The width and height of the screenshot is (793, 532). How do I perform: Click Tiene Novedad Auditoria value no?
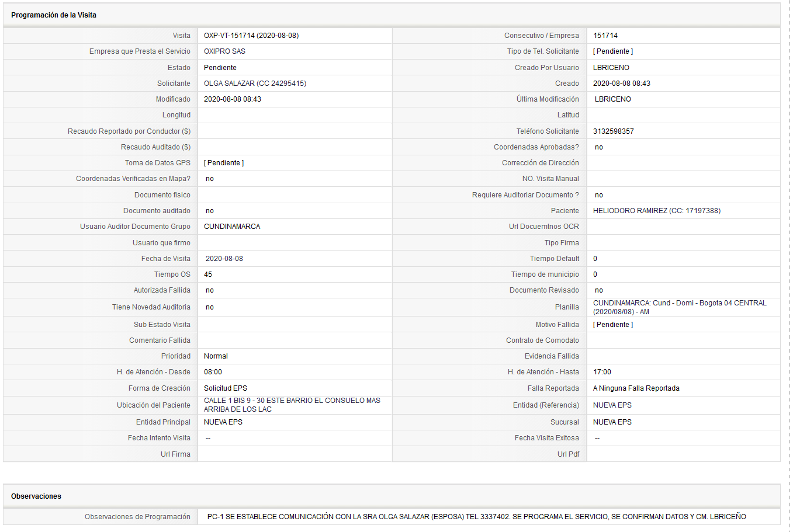coord(210,307)
